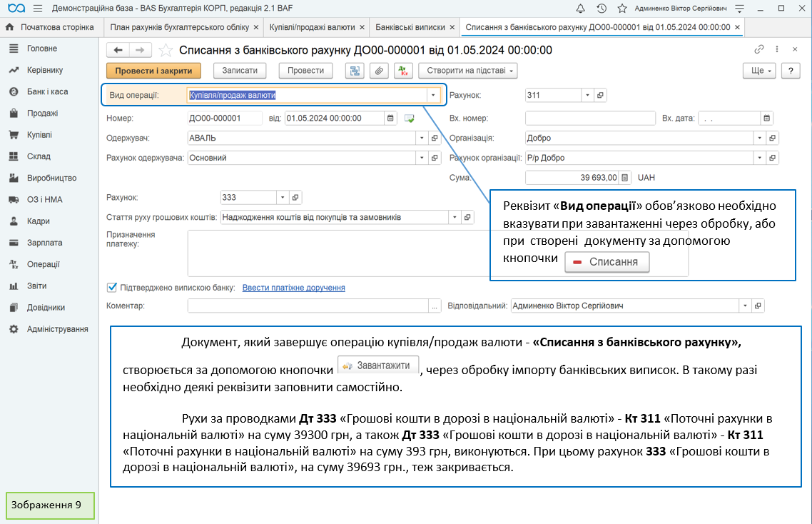Viewport: 812px width, 524px height.
Task: Toggle Підтверджено випискою банку checkbox
Action: tap(112, 287)
